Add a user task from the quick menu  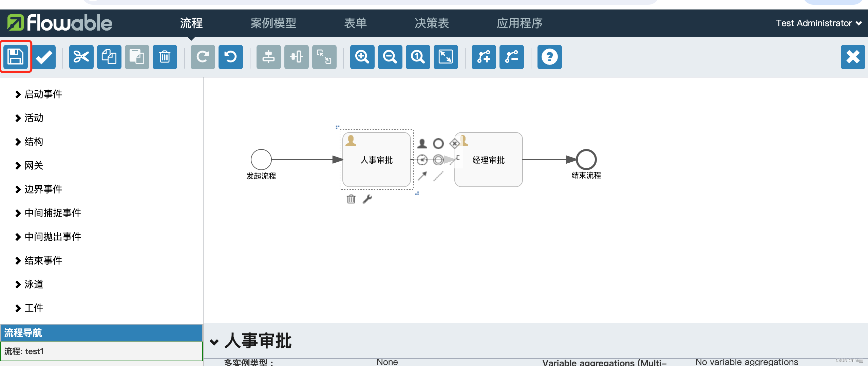[x=422, y=144]
